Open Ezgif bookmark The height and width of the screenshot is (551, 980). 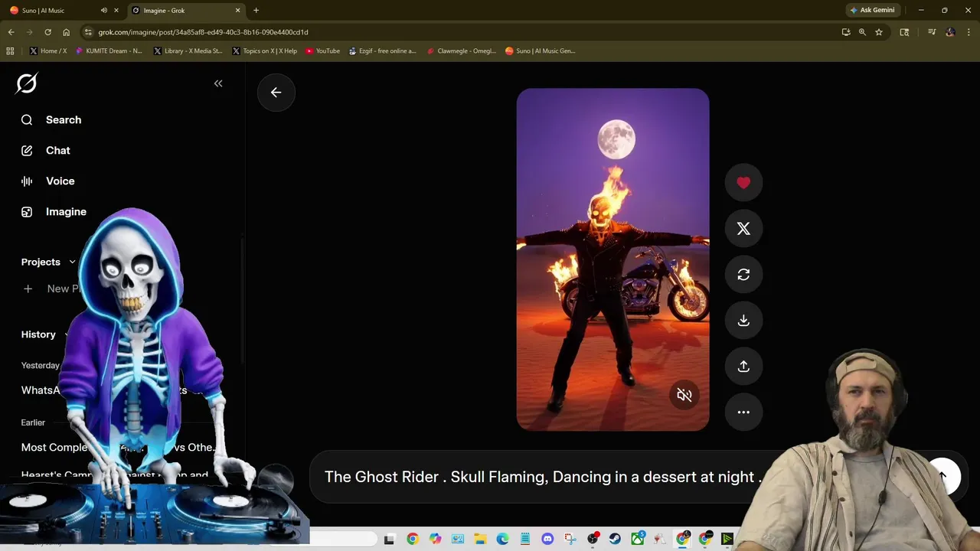pyautogui.click(x=382, y=51)
